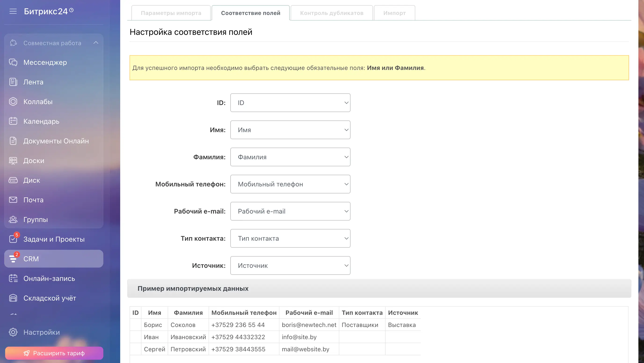Open Messenger via its sidebar icon
This screenshot has height=363, width=644.
tap(13, 62)
